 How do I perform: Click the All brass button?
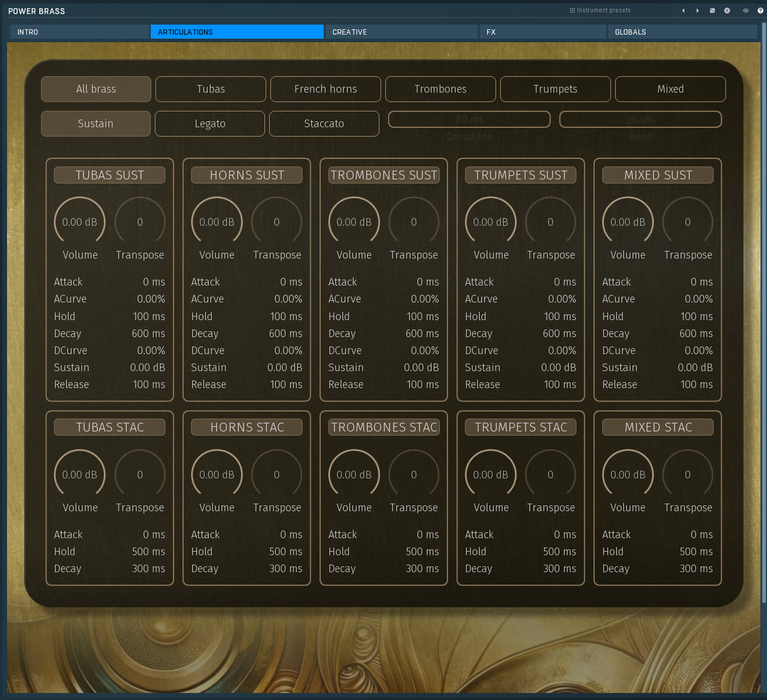click(x=96, y=89)
